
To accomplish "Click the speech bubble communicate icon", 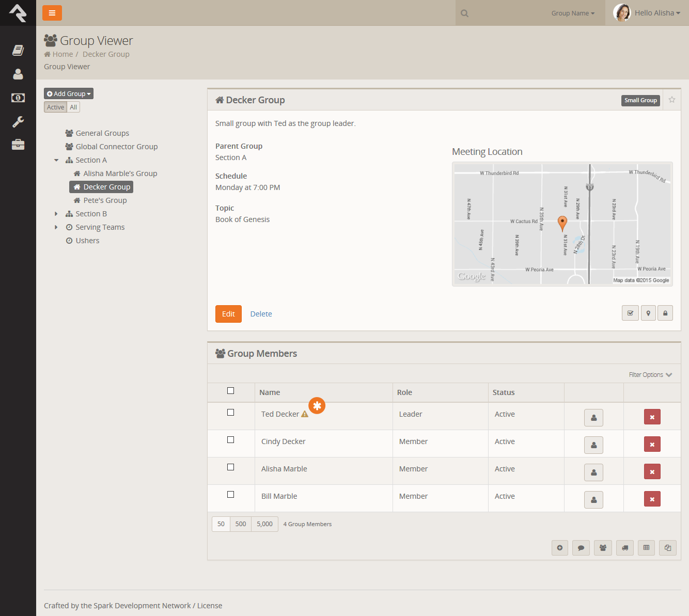I will 581,548.
